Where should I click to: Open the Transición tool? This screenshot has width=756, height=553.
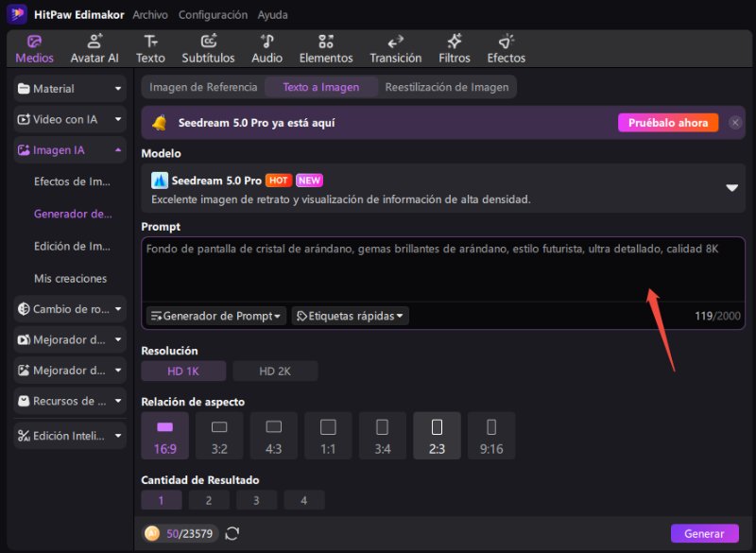pyautogui.click(x=395, y=49)
